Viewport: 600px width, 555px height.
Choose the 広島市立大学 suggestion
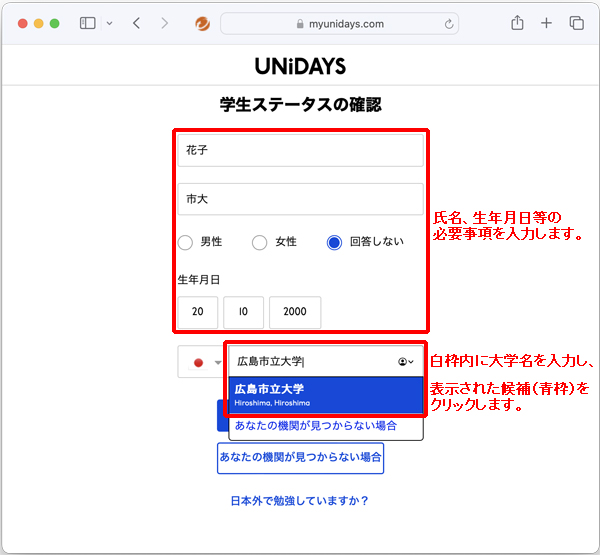(x=326, y=395)
